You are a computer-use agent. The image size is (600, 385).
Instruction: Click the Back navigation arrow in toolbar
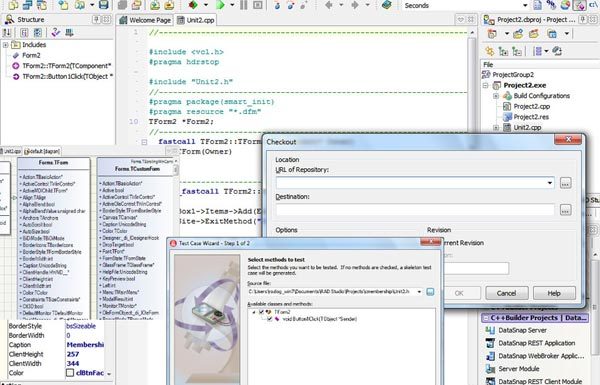[328, 5]
